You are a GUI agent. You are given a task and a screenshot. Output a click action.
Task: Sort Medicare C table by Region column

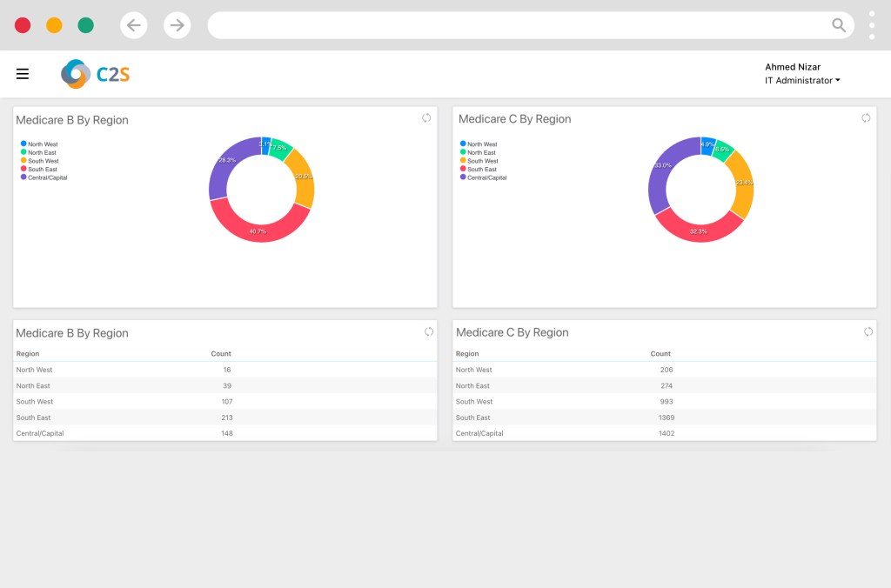click(x=467, y=354)
